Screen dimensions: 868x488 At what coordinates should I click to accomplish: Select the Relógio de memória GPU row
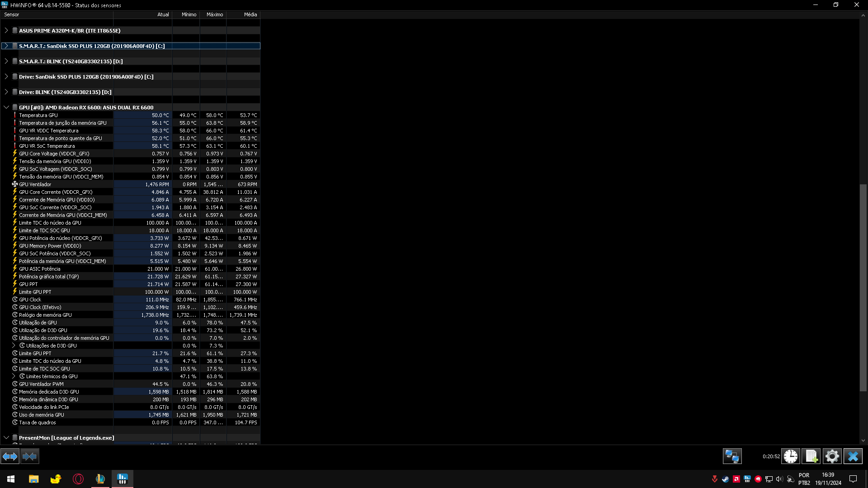click(45, 315)
